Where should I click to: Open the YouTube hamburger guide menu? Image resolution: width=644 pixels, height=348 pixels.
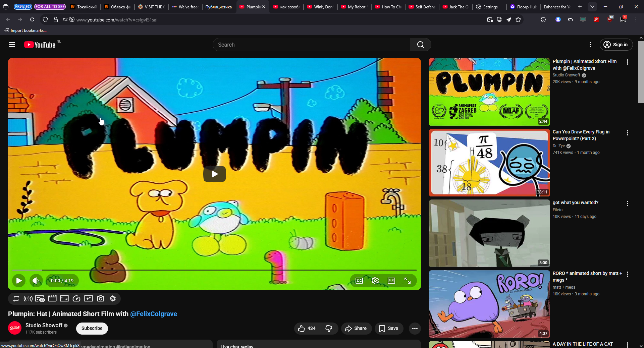click(x=12, y=45)
